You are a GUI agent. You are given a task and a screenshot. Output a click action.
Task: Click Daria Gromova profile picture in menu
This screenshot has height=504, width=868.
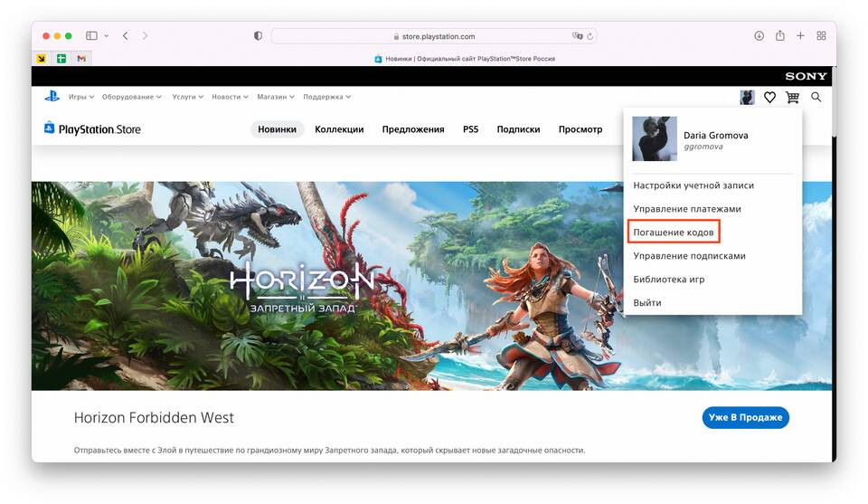(655, 138)
